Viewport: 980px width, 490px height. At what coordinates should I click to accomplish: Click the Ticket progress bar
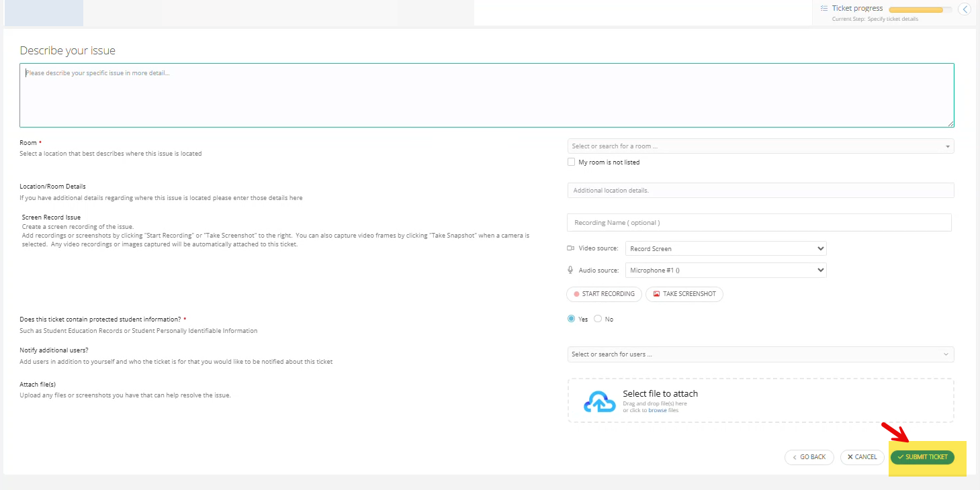pos(920,9)
